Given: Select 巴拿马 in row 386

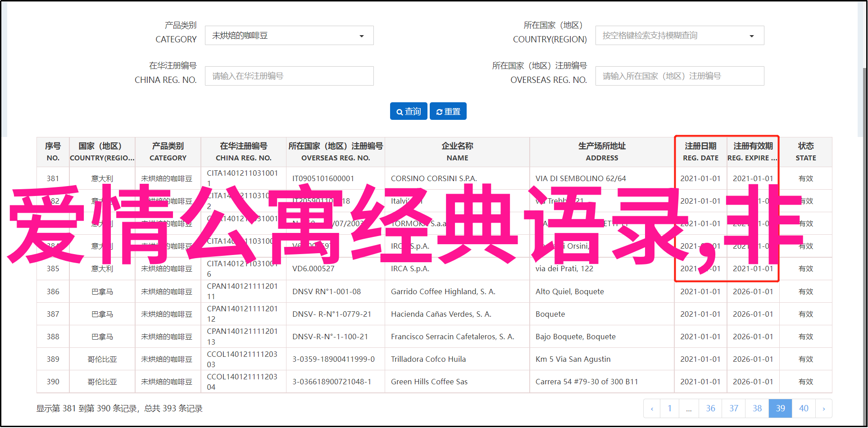Looking at the screenshot, I should (102, 292).
